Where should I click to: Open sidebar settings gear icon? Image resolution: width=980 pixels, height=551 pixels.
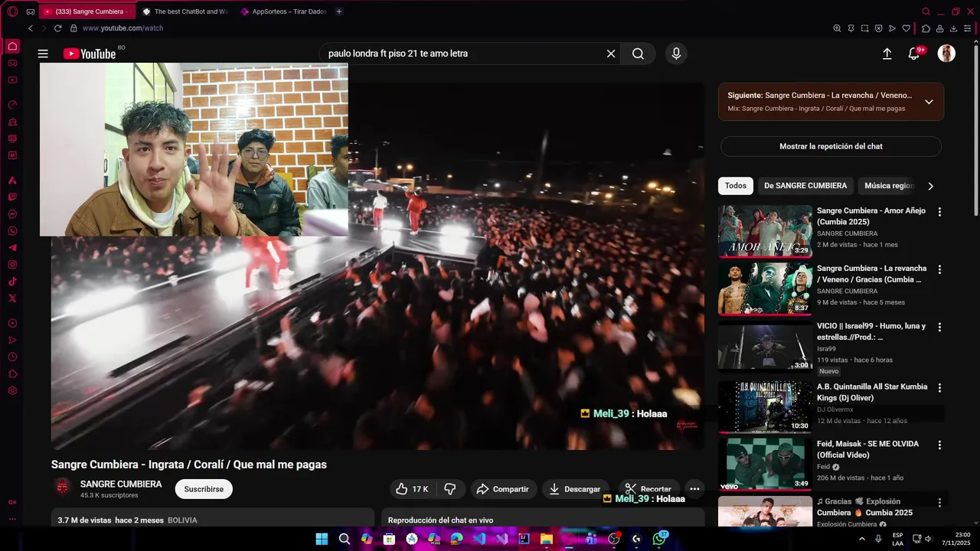click(x=12, y=390)
